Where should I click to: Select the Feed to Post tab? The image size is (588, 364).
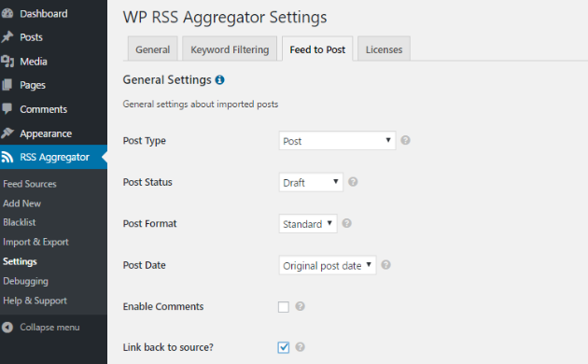tap(317, 49)
